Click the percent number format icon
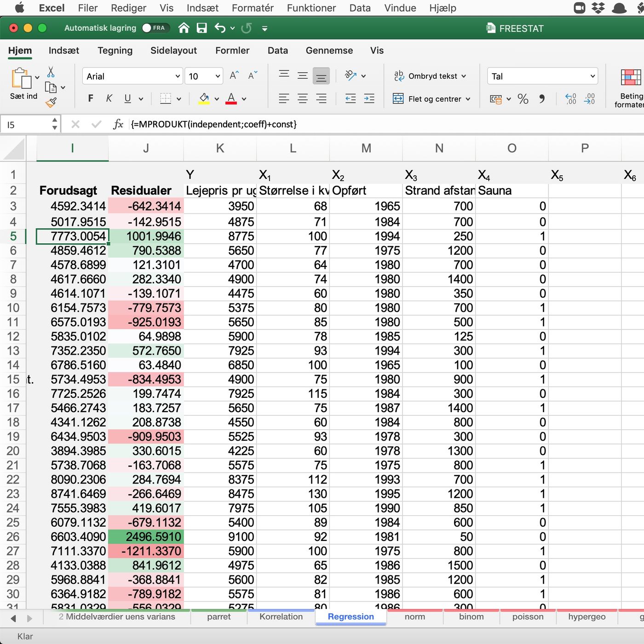This screenshot has width=644, height=644. pos(523,99)
